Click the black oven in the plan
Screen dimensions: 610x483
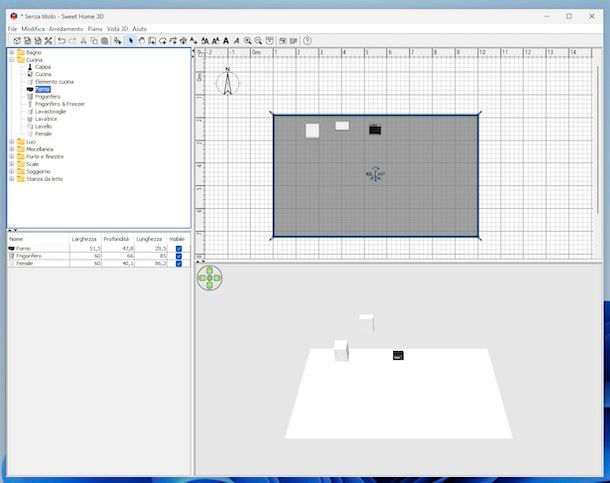[x=375, y=130]
